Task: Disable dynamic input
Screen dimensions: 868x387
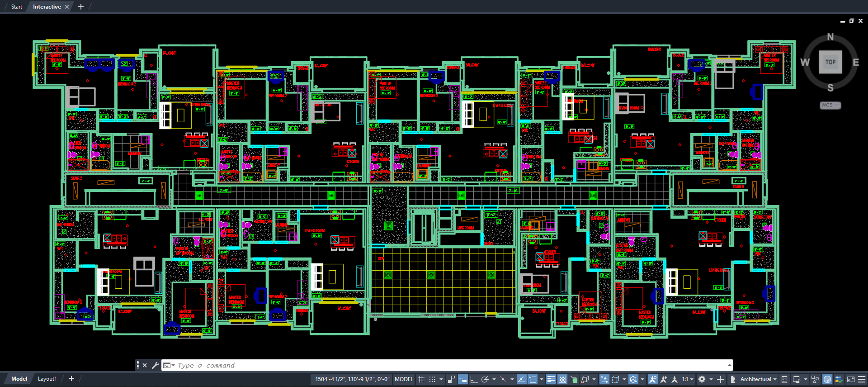Action: (x=462, y=379)
